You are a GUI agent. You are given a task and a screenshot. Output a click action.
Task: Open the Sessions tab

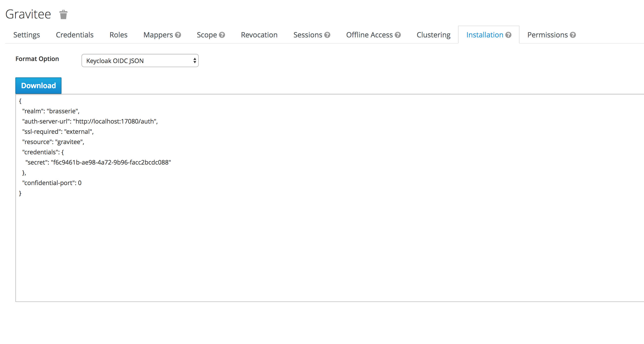coord(308,35)
